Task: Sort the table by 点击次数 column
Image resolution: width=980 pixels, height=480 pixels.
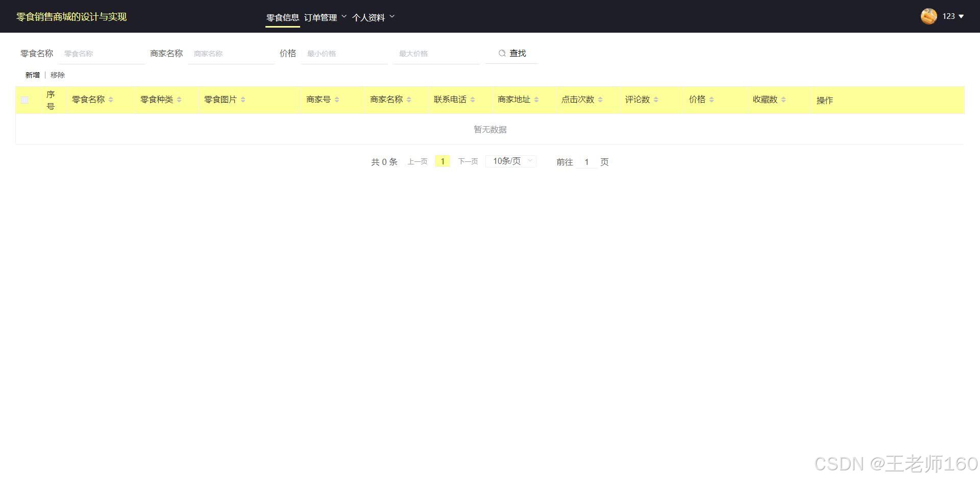Action: tap(601, 100)
